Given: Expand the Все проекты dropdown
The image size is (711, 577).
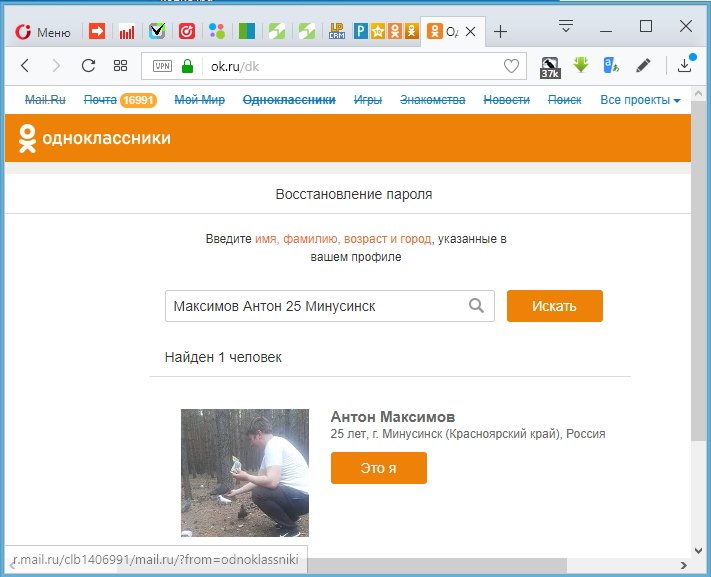Looking at the screenshot, I should [640, 100].
